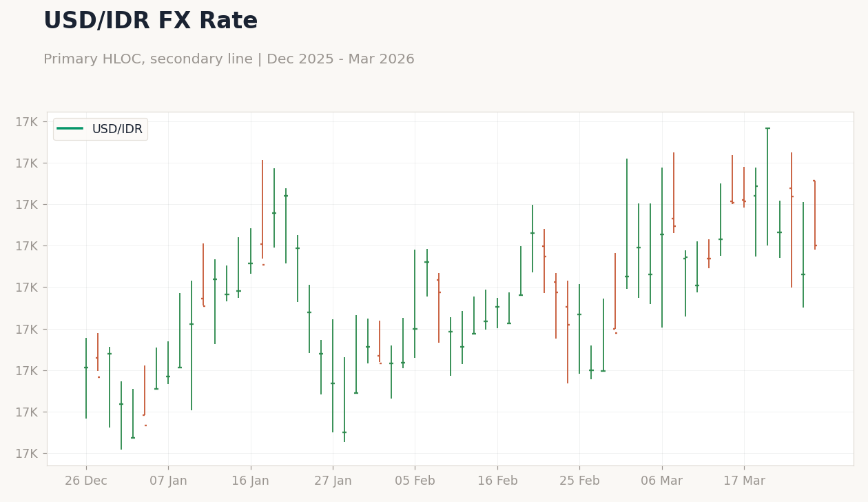This screenshot has width=868, height=502.
Task: Click the green HLOC bar above 16 Feb
Action: click(x=497, y=313)
